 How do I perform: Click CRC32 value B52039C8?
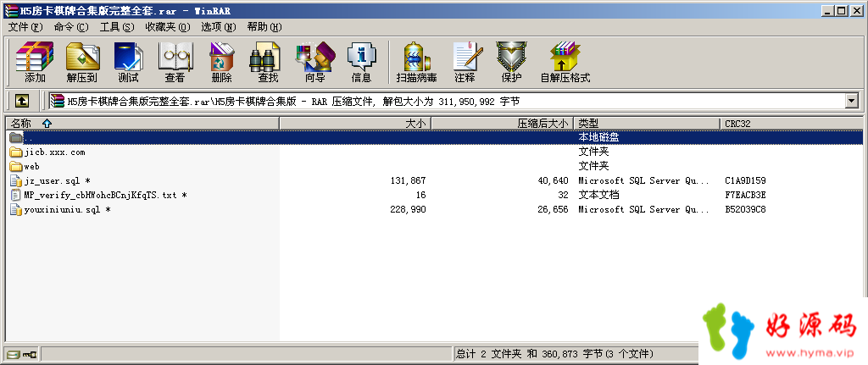point(745,209)
